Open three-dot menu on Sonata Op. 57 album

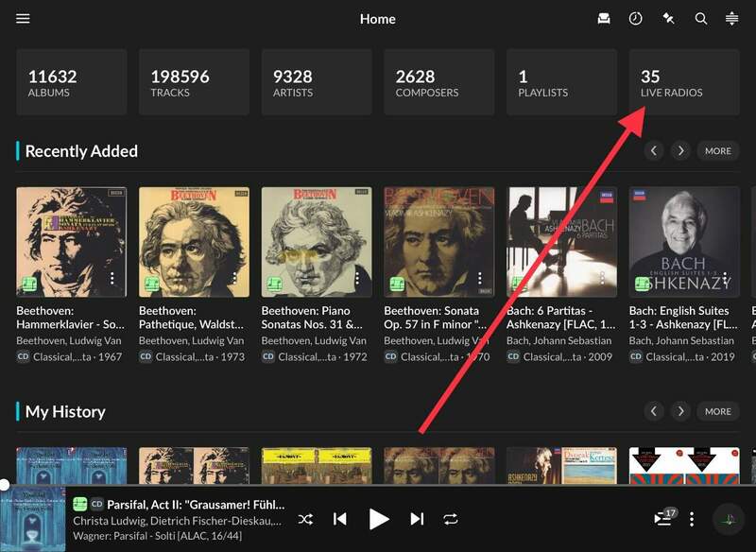pos(480,278)
